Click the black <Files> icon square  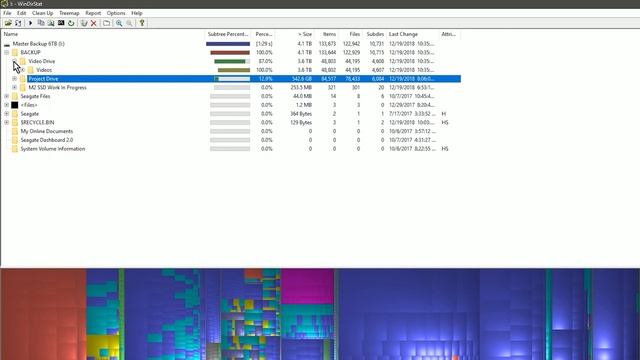coord(15,105)
